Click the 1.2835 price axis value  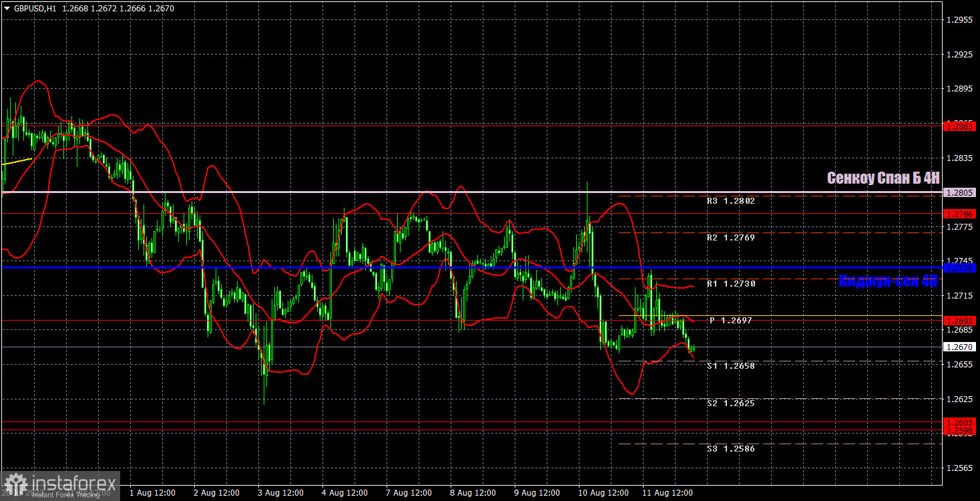(x=961, y=158)
